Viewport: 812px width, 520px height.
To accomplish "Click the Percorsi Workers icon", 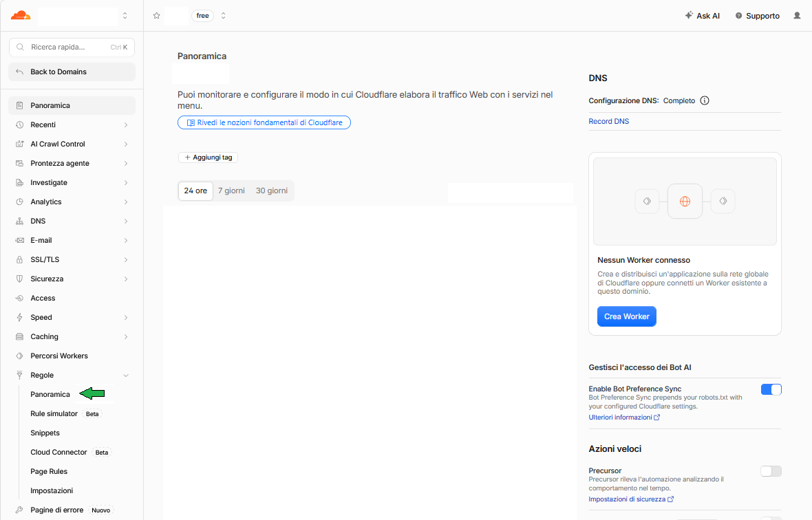I will coord(20,356).
